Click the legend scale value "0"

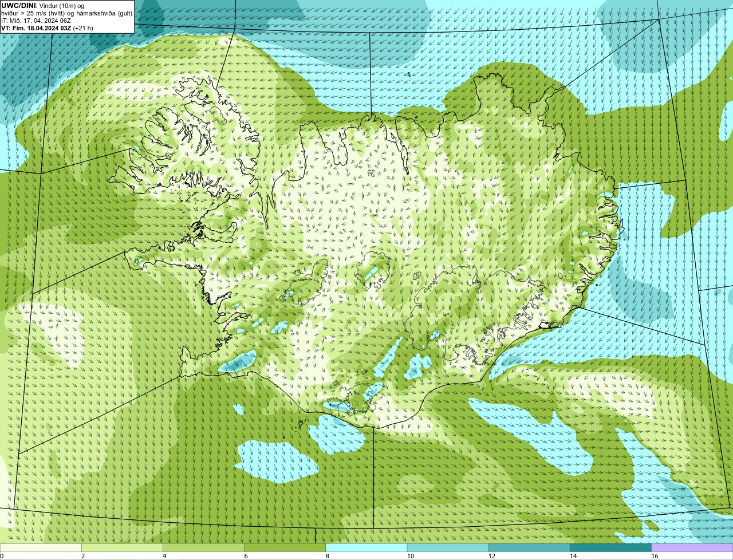coord(2,556)
